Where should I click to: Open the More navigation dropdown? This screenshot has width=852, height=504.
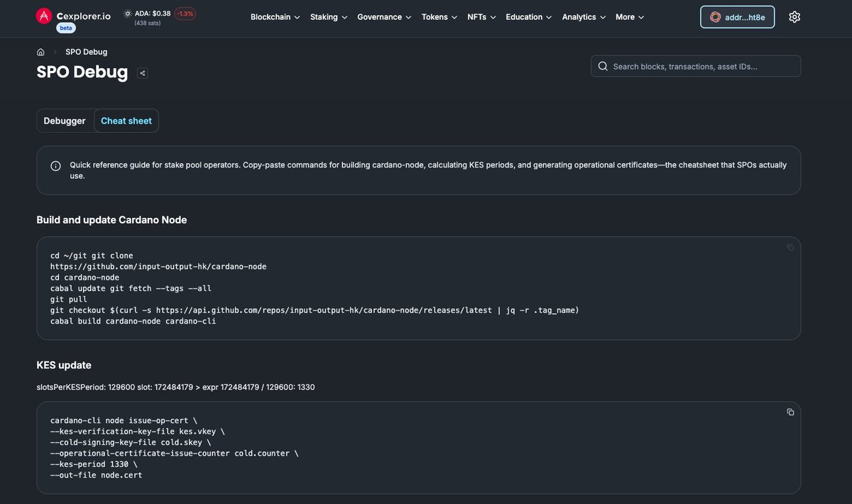coord(628,16)
